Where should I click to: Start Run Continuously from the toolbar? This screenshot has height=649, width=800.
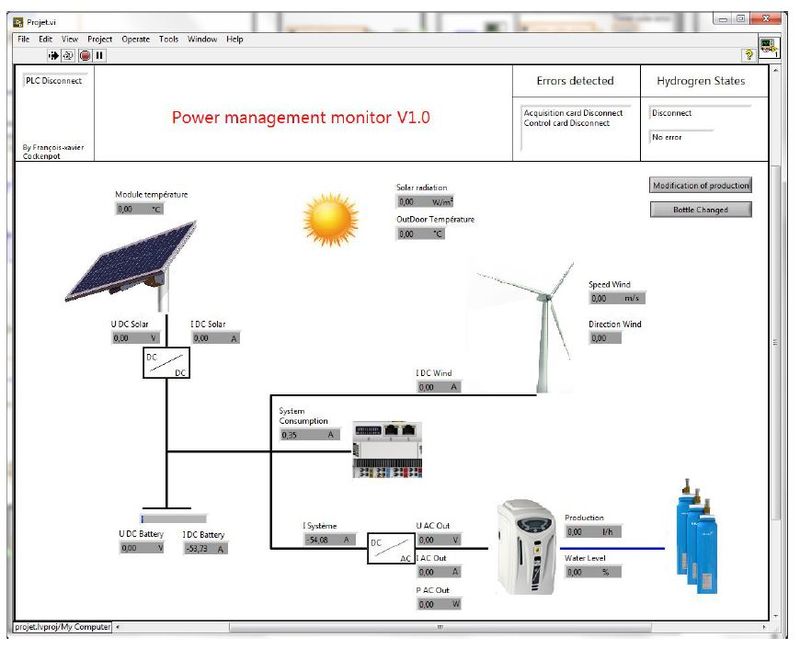pos(68,55)
